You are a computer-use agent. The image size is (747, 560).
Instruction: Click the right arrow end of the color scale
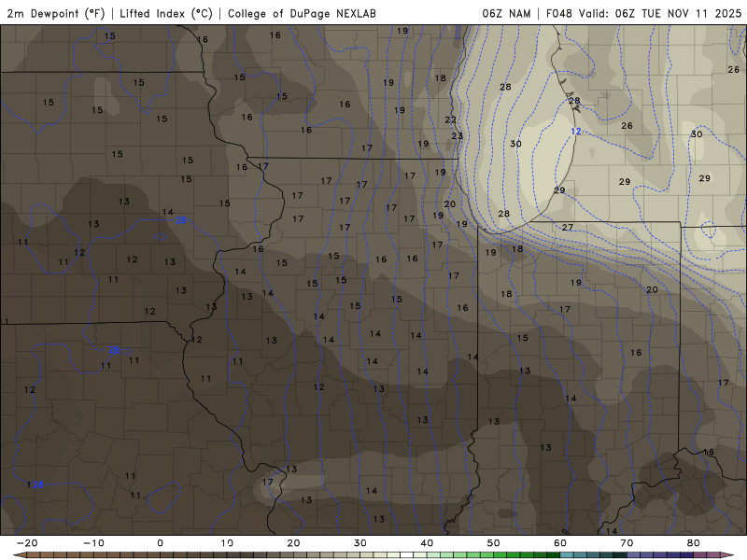point(727,554)
